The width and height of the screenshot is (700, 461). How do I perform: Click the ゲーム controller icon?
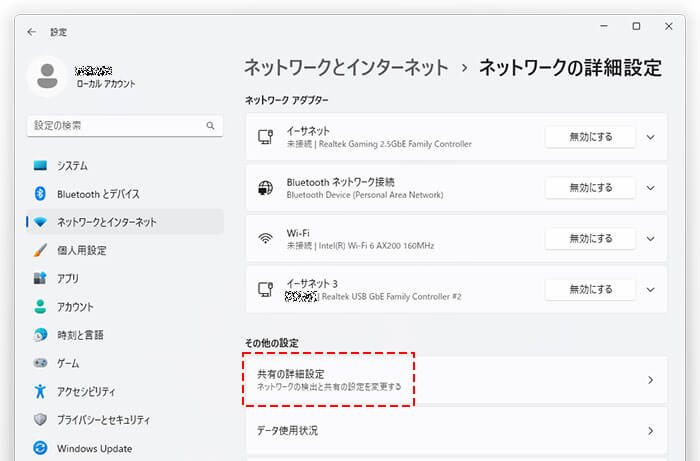(x=40, y=363)
